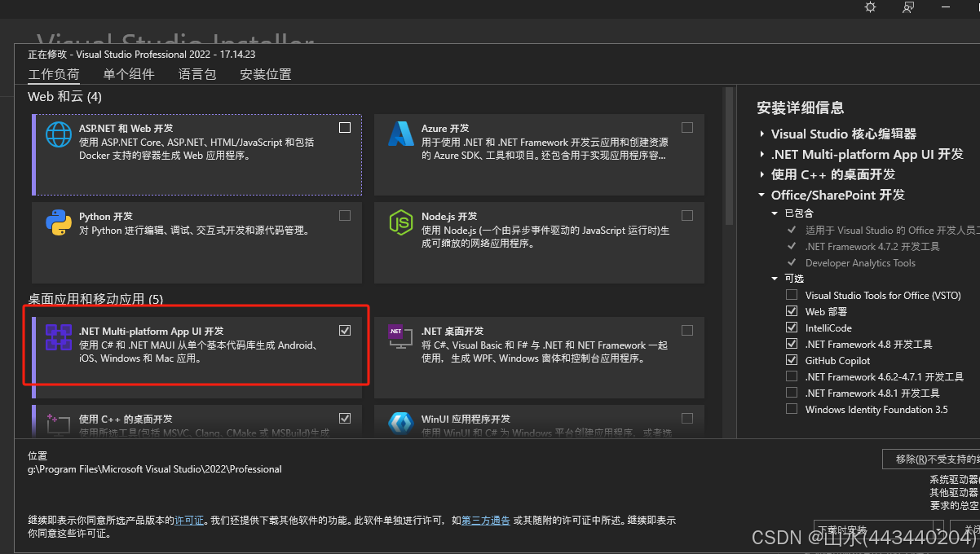The width and height of the screenshot is (980, 554).
Task: Enable Visual Studio Tools for Office (VSTO)
Action: (792, 296)
